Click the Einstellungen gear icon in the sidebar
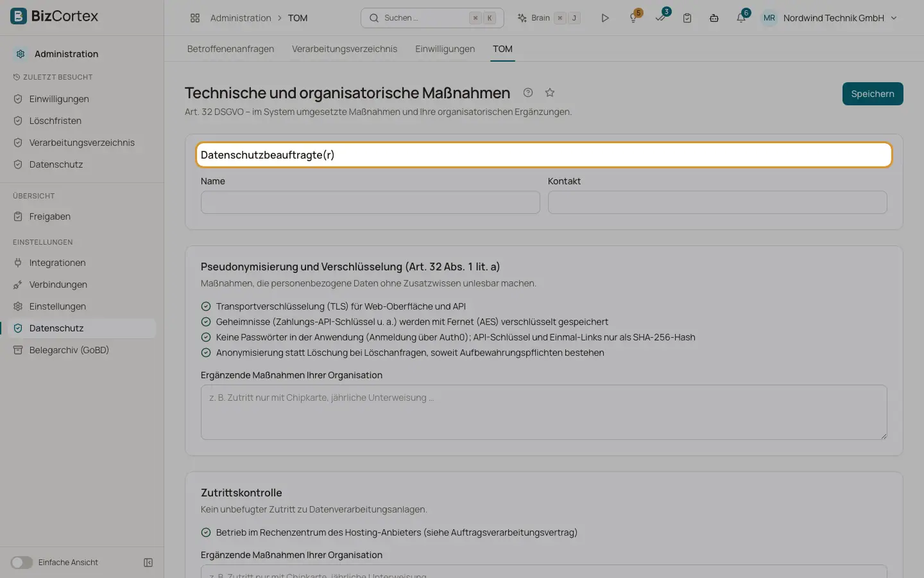924x578 pixels. (18, 306)
